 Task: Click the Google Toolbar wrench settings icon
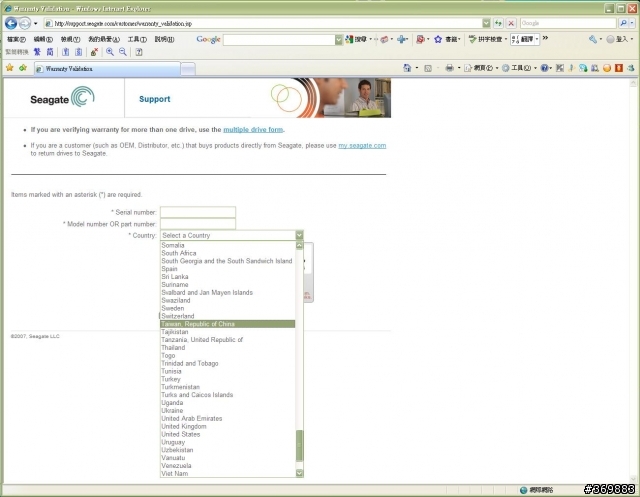pos(593,39)
